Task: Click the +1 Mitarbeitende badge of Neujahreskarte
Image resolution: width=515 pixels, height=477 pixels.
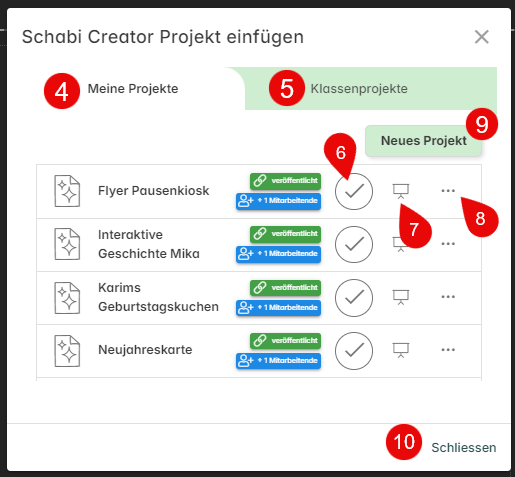Action: (x=278, y=361)
